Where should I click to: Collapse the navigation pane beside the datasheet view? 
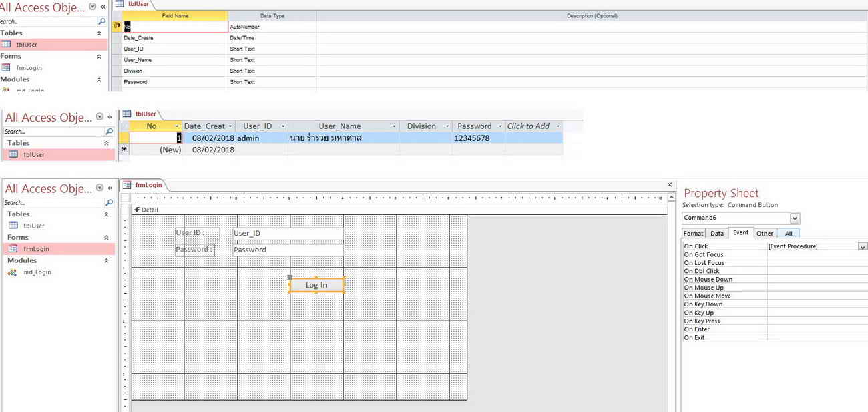point(110,117)
